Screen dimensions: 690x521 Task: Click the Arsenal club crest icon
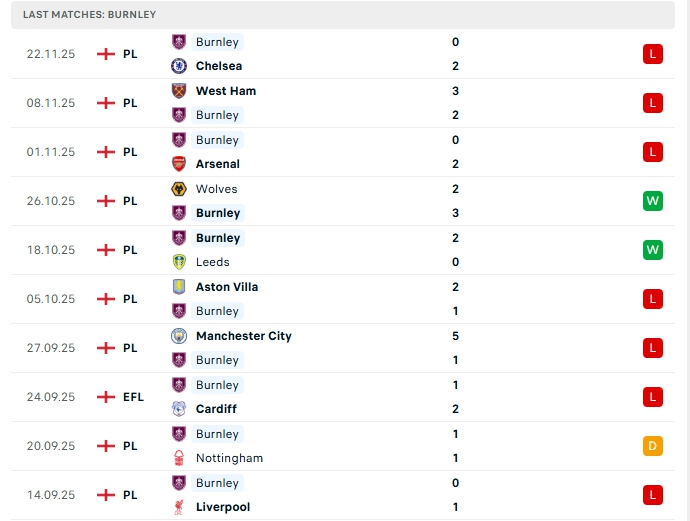pos(179,164)
